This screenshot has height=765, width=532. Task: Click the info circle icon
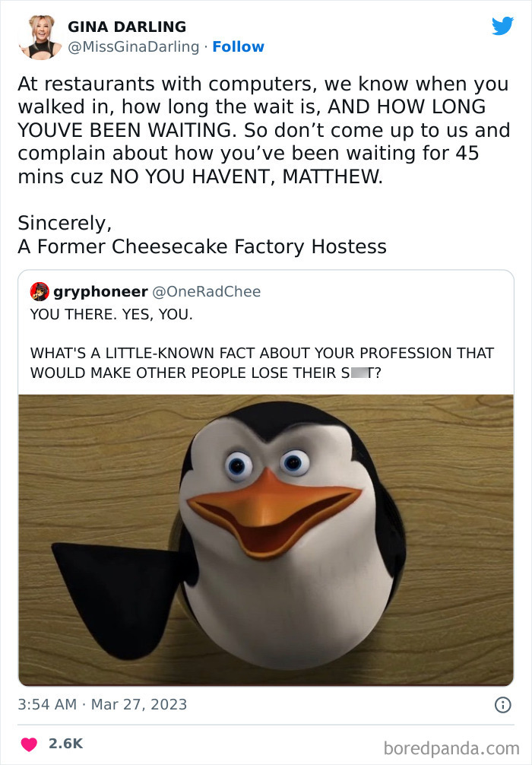503,705
